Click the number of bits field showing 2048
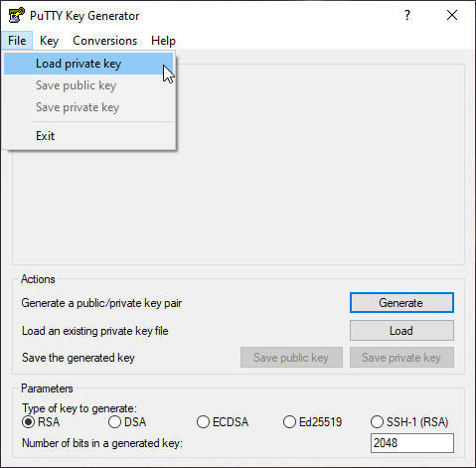The width and height of the screenshot is (476, 468). 412,443
